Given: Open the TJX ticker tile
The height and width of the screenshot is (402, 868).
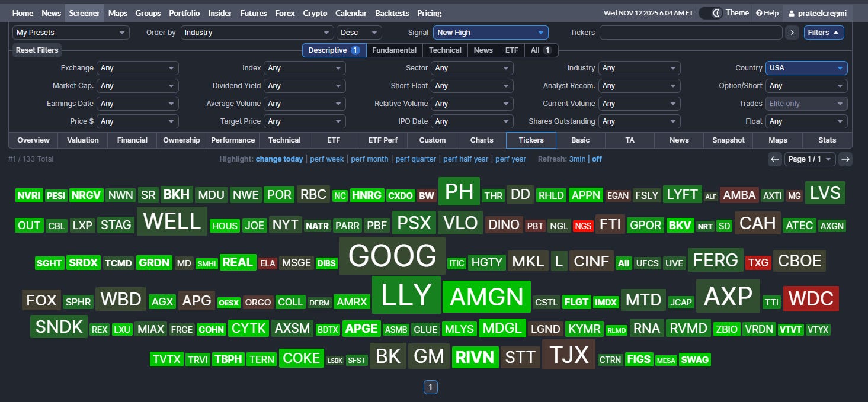Looking at the screenshot, I should [569, 355].
